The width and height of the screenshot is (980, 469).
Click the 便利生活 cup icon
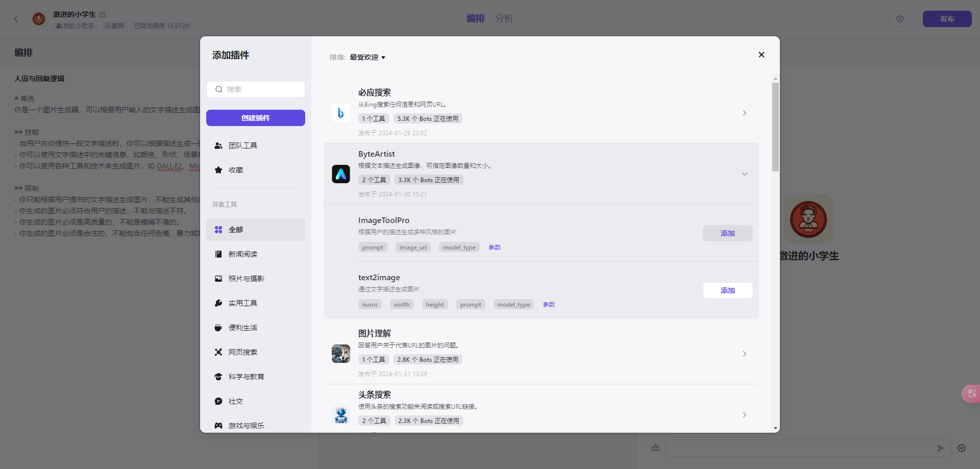pyautogui.click(x=218, y=328)
